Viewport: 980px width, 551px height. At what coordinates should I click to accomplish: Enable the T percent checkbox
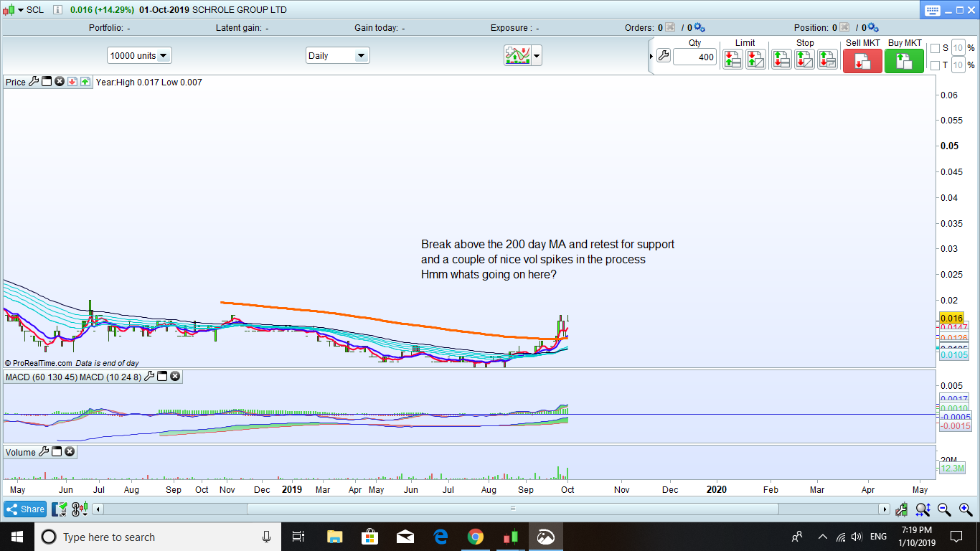click(935, 65)
